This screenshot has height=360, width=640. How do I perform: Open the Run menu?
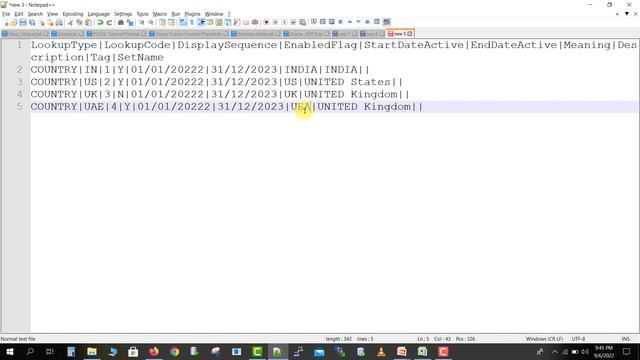(x=176, y=14)
